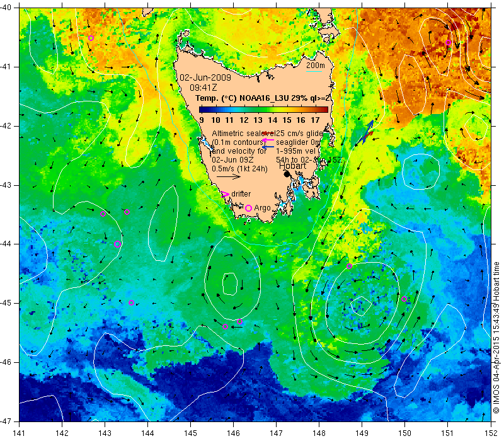Click the longitude axis label 145
This screenshot has height=441, width=504.
[191, 433]
